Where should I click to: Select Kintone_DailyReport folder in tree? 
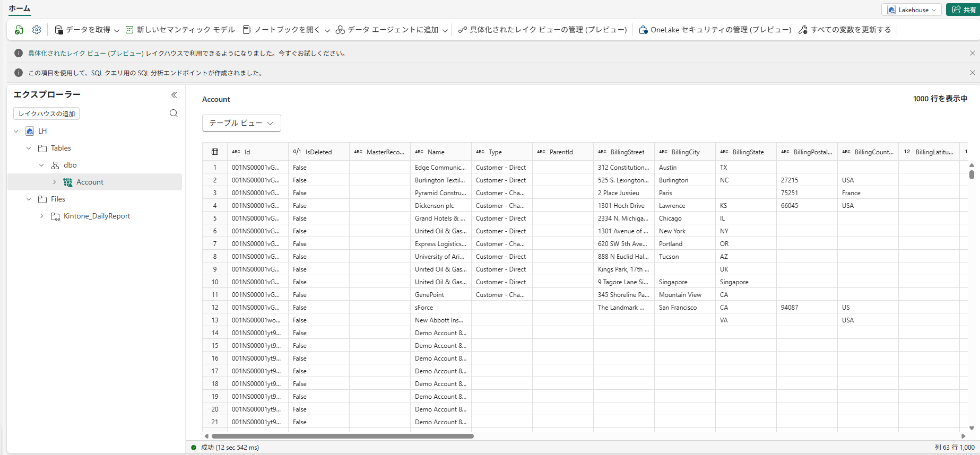pyautogui.click(x=94, y=216)
